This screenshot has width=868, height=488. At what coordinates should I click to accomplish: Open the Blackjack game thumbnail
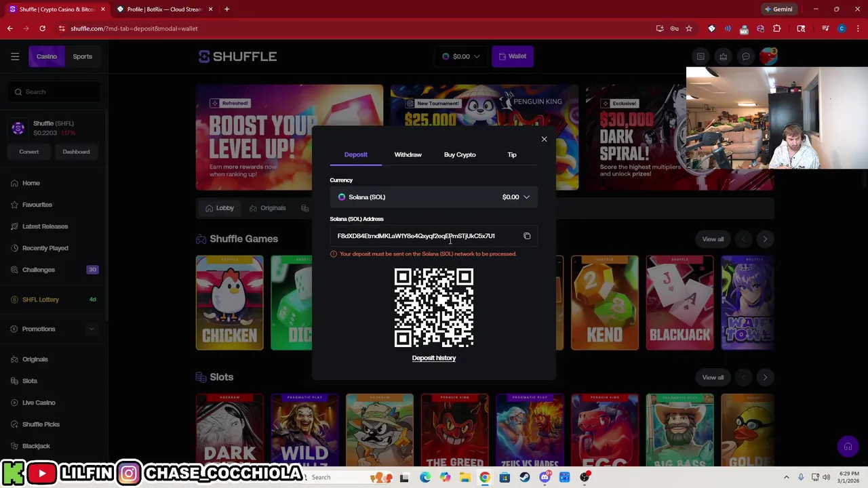click(679, 303)
